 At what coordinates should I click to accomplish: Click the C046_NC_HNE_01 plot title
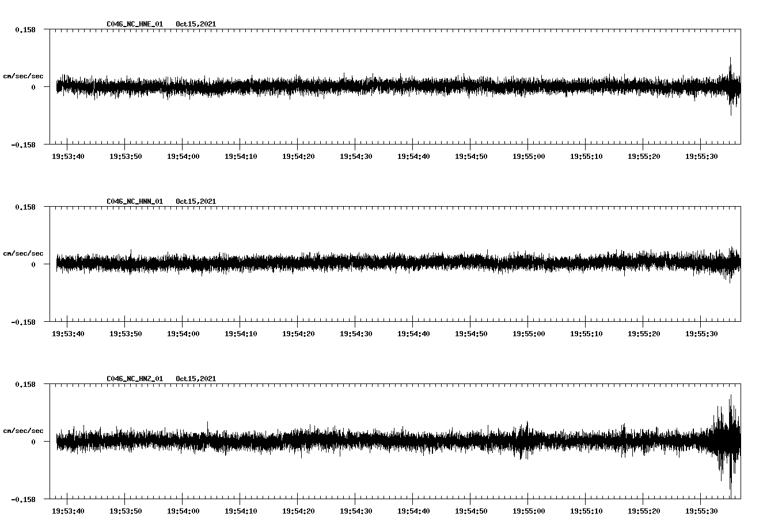pos(135,24)
